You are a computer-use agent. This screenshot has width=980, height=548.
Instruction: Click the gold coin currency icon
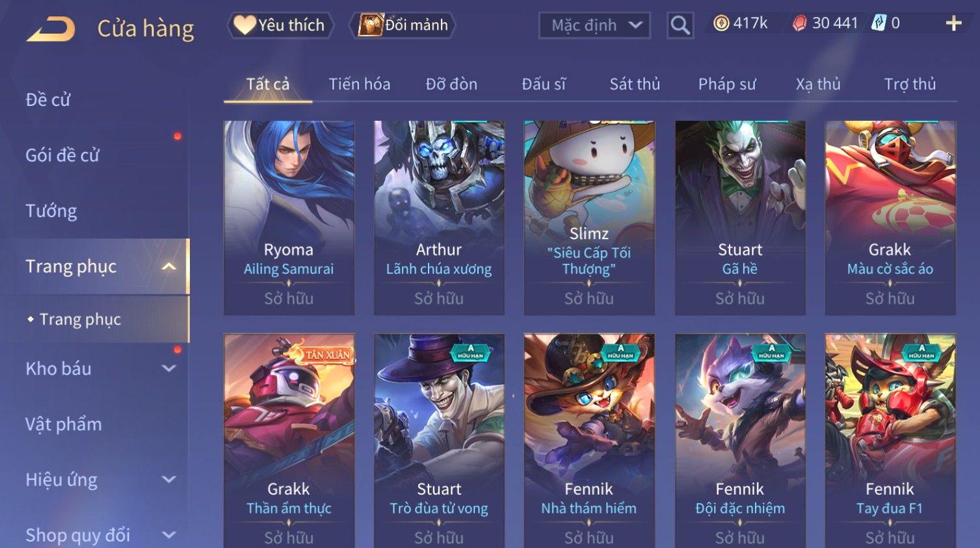click(x=721, y=23)
